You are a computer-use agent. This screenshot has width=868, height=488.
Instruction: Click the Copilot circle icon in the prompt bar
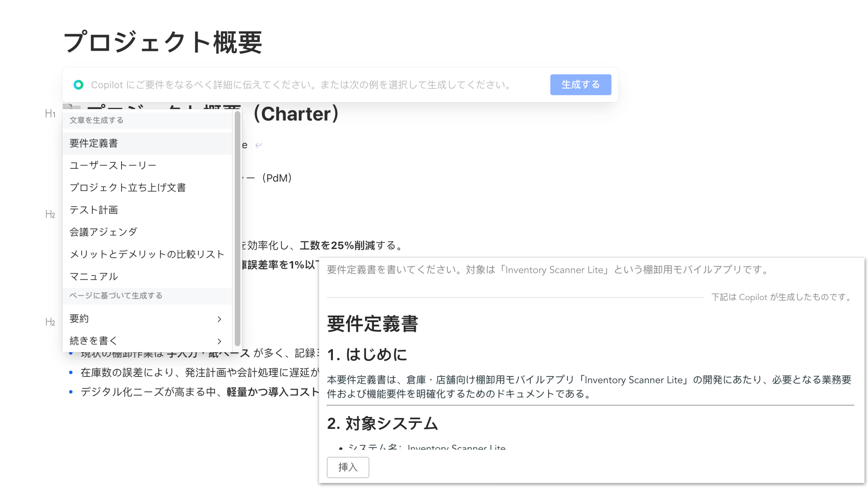(79, 84)
